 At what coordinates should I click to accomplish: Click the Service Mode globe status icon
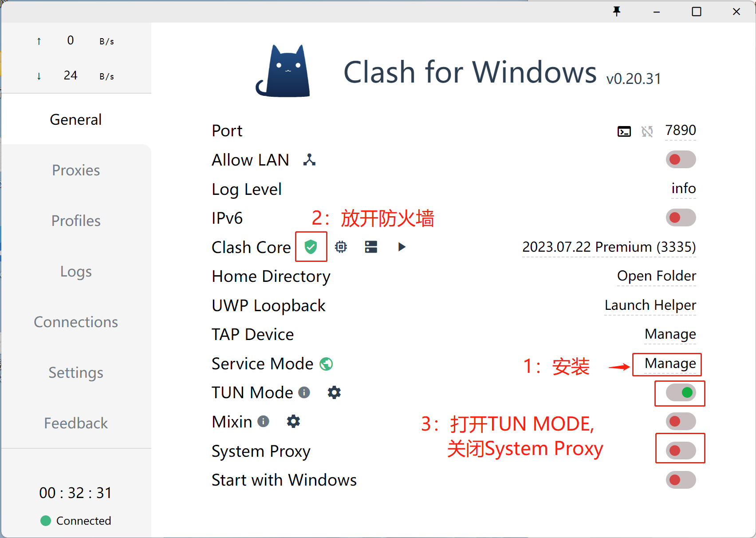(326, 364)
